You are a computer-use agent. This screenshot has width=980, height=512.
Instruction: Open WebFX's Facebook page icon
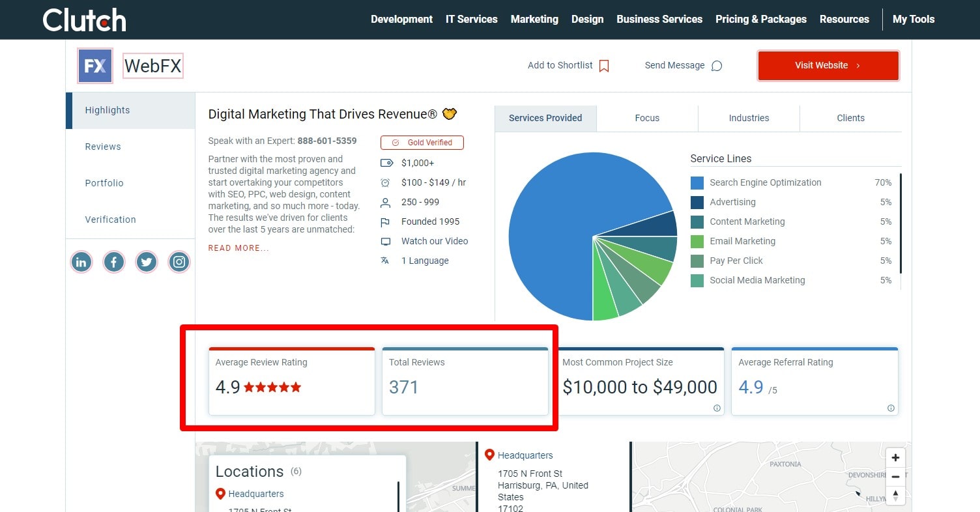[x=113, y=263]
